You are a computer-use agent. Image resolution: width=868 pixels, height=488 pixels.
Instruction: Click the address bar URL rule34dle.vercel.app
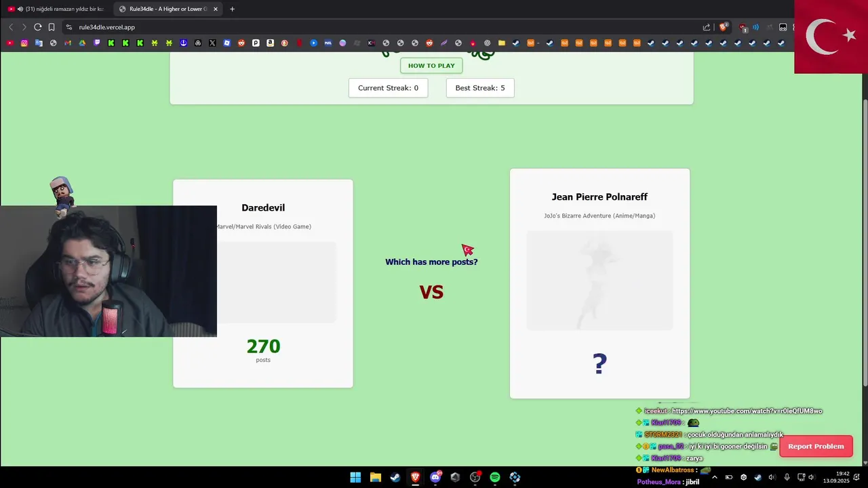106,27
